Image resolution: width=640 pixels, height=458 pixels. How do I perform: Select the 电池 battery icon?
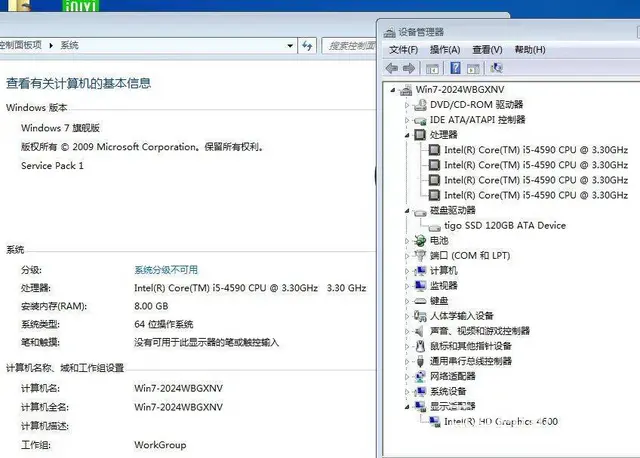[420, 240]
